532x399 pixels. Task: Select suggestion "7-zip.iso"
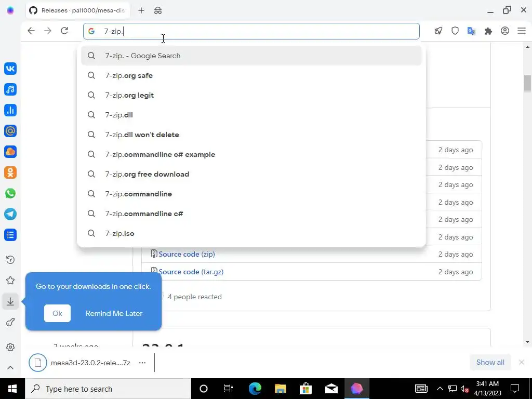click(x=251, y=233)
